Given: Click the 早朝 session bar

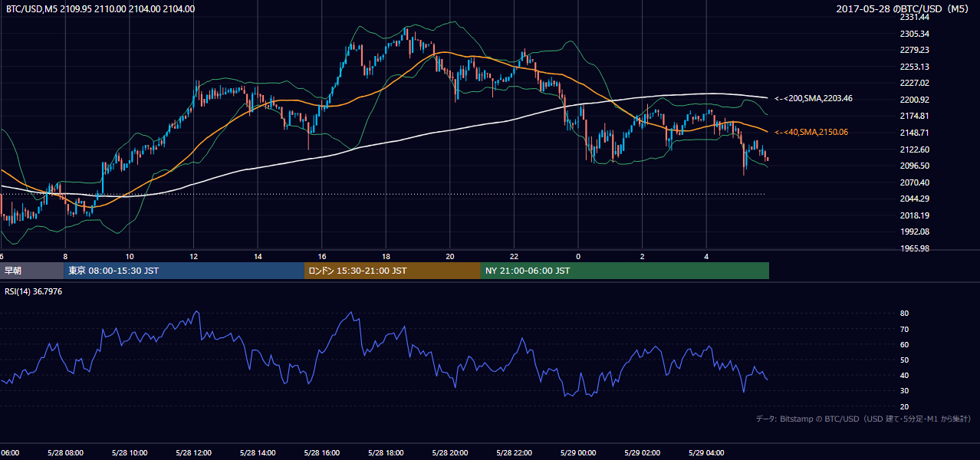Looking at the screenshot, I should [31, 271].
